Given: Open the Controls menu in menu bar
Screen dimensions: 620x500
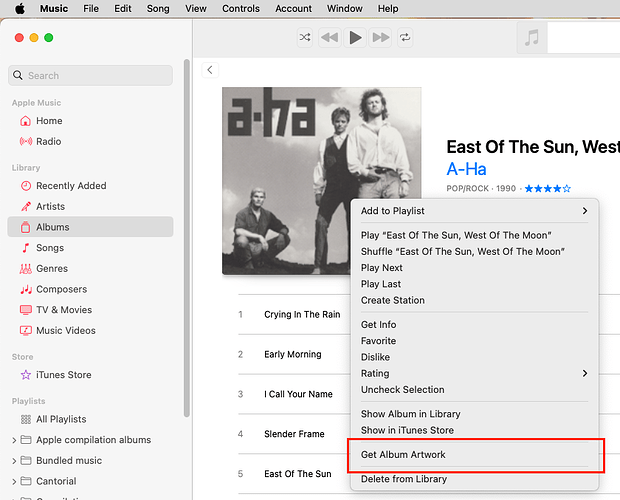Looking at the screenshot, I should 241,9.
